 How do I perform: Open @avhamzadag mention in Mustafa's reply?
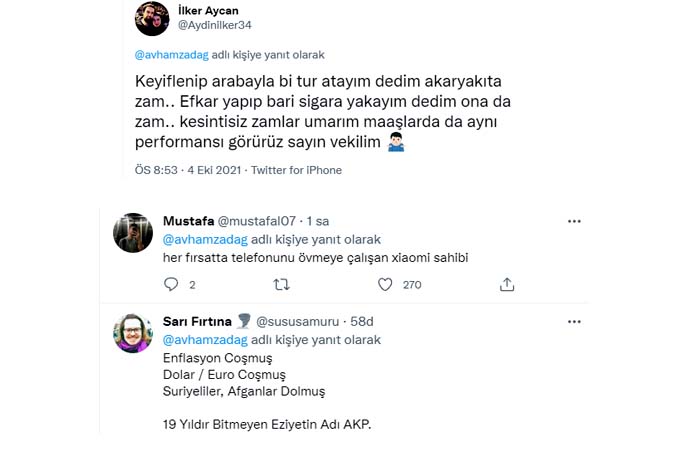point(198,239)
